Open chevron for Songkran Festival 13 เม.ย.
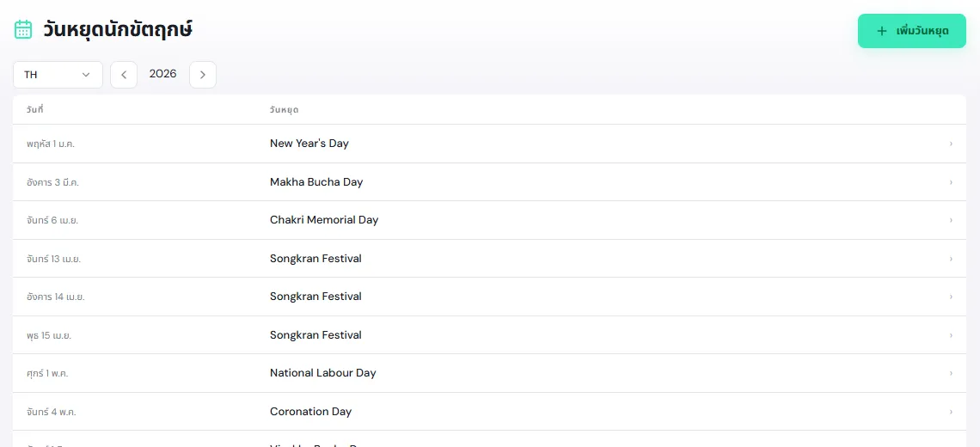This screenshot has width=980, height=447. tap(952, 259)
